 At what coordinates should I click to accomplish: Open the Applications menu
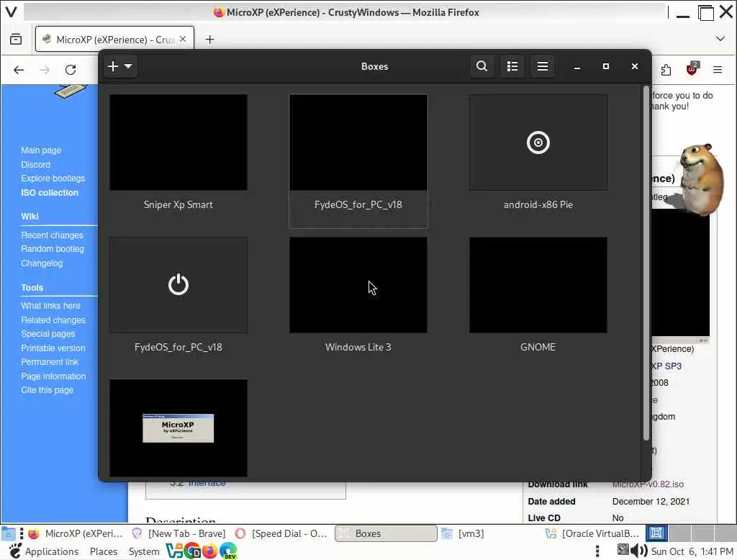tap(44, 551)
